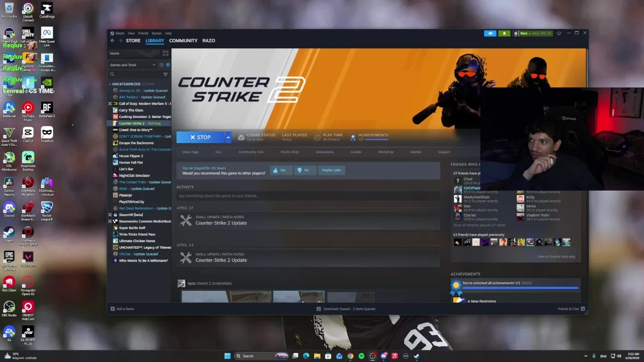Screen dimensions: 644x362
Task: Expand the Games and Tools filter dropdown
Action: click(x=133, y=65)
